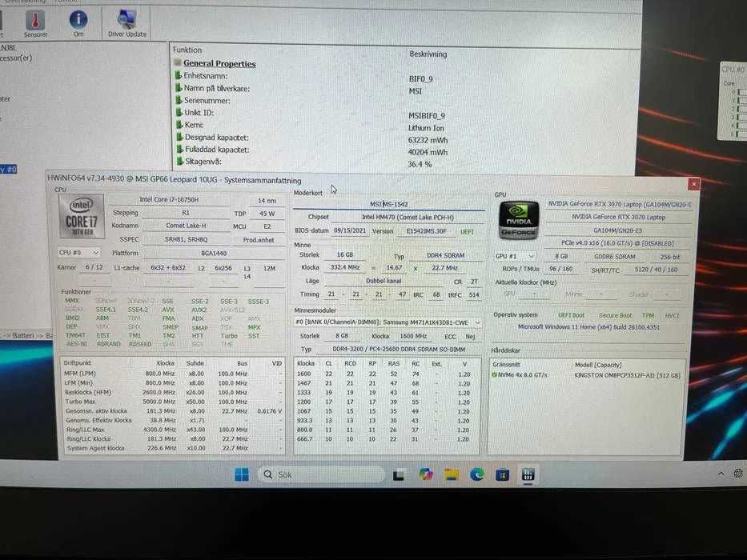This screenshot has height=560, width=747.
Task: Open File Explorer from the taskbar
Action: pos(451,474)
